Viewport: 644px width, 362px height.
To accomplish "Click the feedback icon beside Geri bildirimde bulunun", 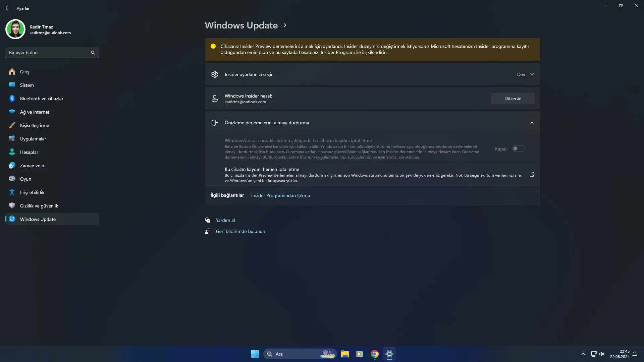I will click(x=208, y=231).
